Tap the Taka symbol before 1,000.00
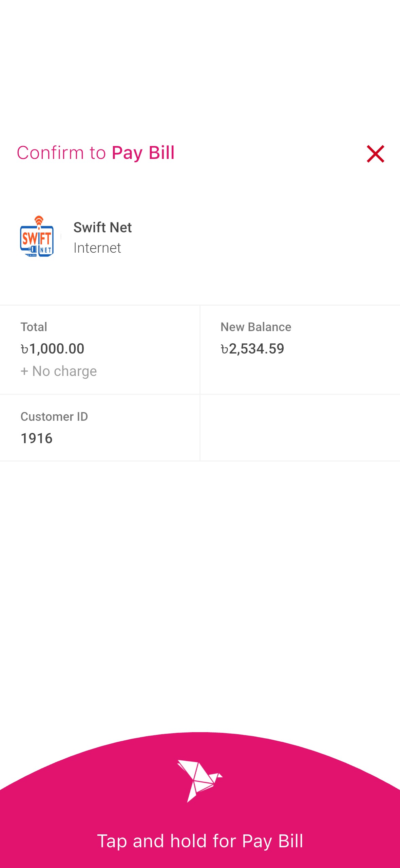This screenshot has height=868, width=400. point(24,349)
